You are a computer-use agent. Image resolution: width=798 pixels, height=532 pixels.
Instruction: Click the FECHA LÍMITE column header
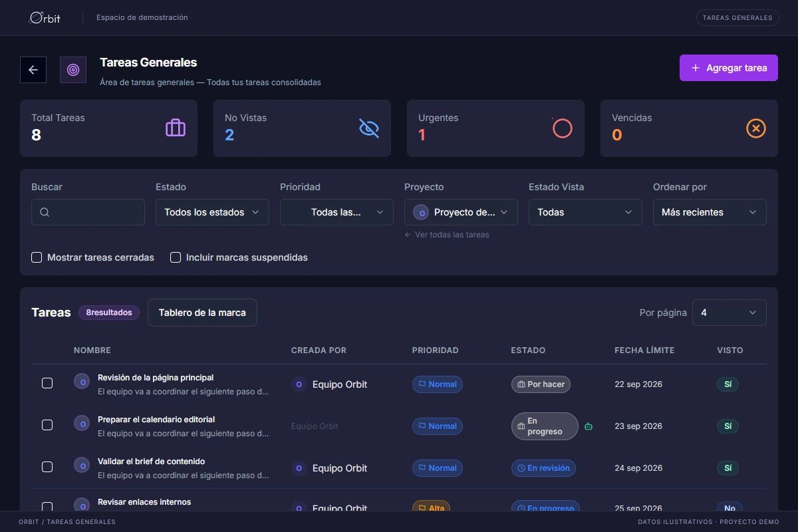pyautogui.click(x=644, y=350)
